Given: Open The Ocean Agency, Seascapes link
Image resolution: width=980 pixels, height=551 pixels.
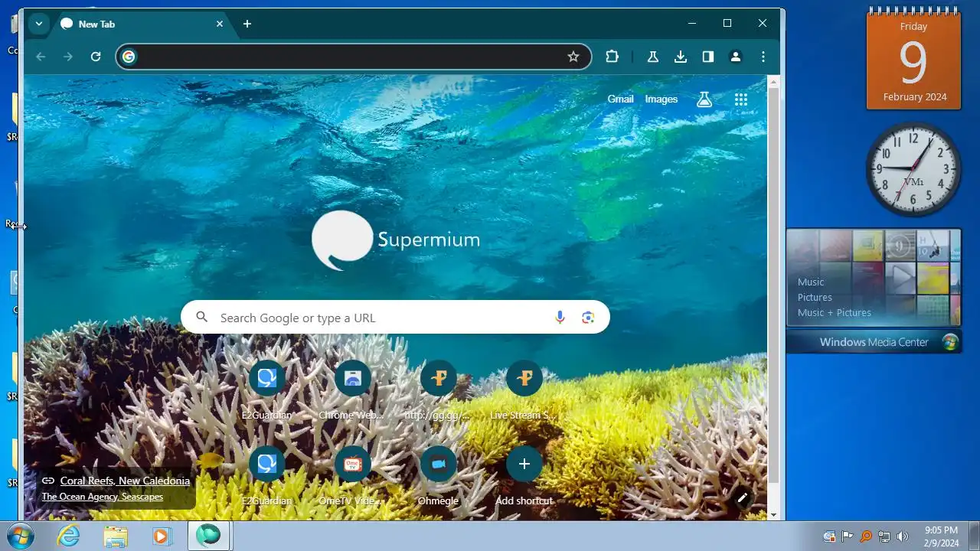Looking at the screenshot, I should (x=103, y=497).
